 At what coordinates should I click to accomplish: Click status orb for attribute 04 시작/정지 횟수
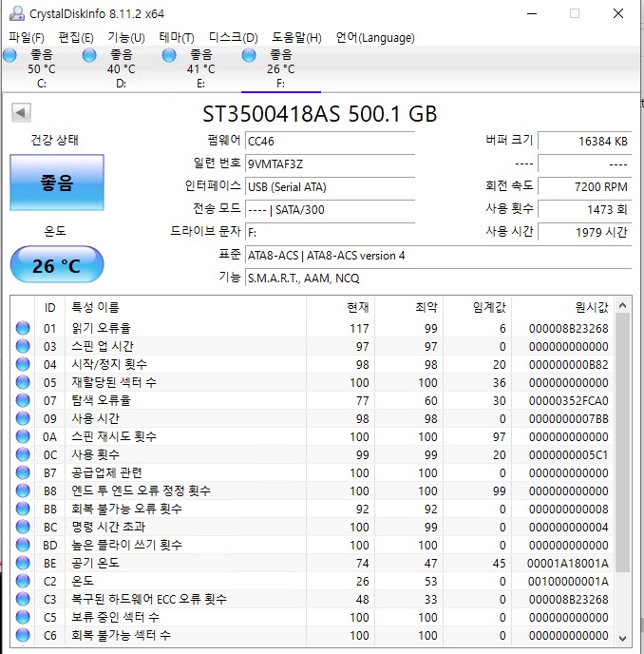tap(23, 364)
